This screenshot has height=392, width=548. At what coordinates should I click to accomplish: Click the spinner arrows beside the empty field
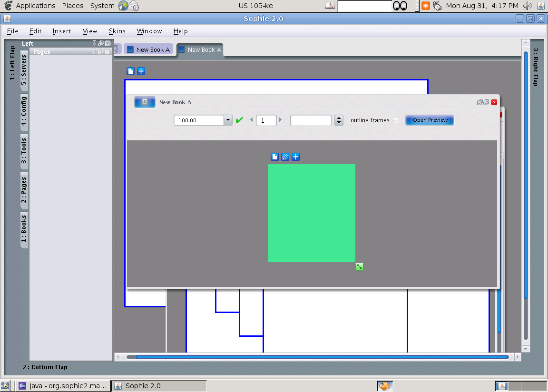[339, 120]
